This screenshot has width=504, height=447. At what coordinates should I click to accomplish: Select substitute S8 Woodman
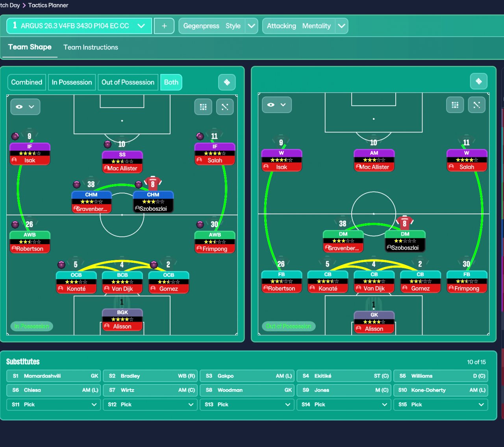click(x=247, y=390)
